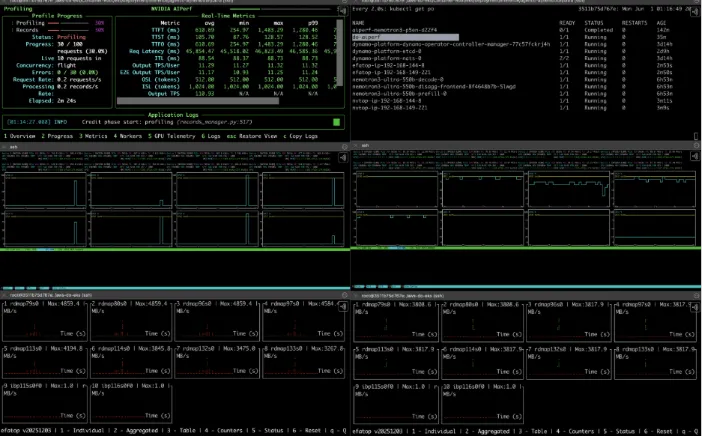Click ibp115s0f0 chart in left efatop
The height and width of the screenshot is (436, 702).
point(45,402)
